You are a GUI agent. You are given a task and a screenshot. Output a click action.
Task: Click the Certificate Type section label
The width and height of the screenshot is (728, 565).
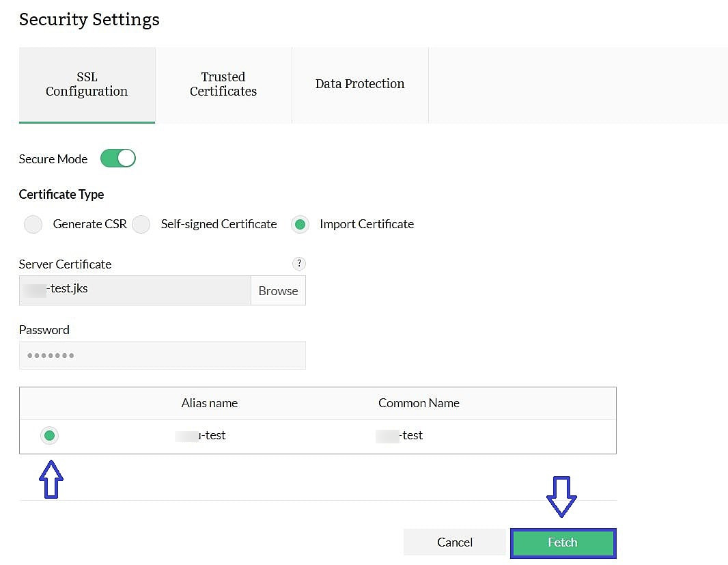[61, 195]
